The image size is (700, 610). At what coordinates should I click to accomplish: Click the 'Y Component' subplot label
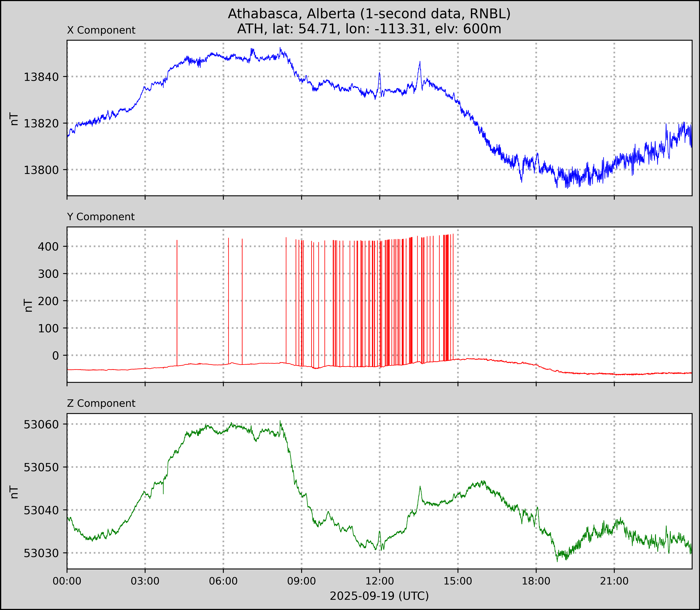click(101, 217)
